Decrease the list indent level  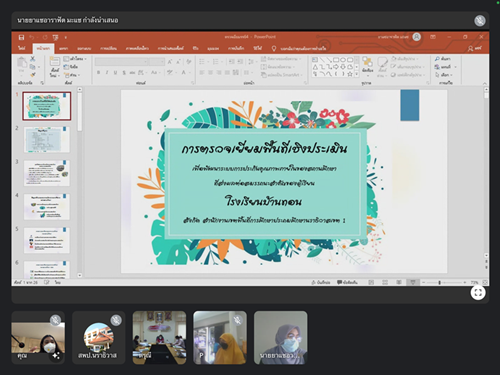231,62
